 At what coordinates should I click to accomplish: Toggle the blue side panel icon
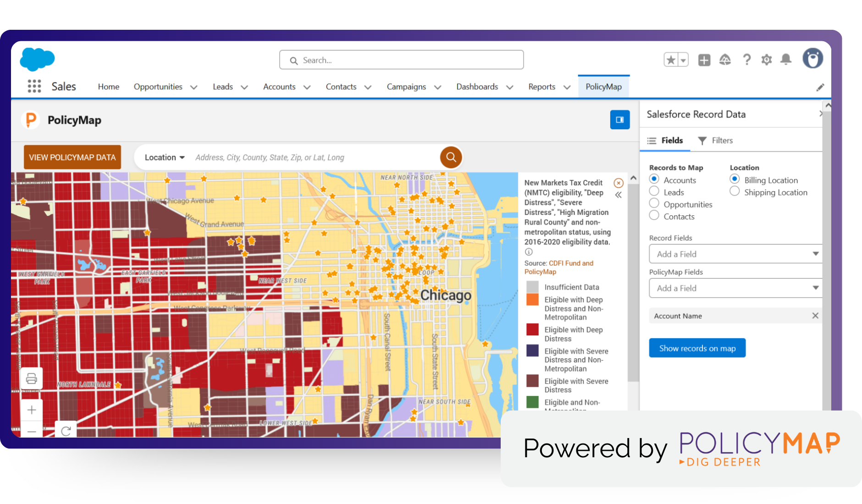(x=619, y=120)
